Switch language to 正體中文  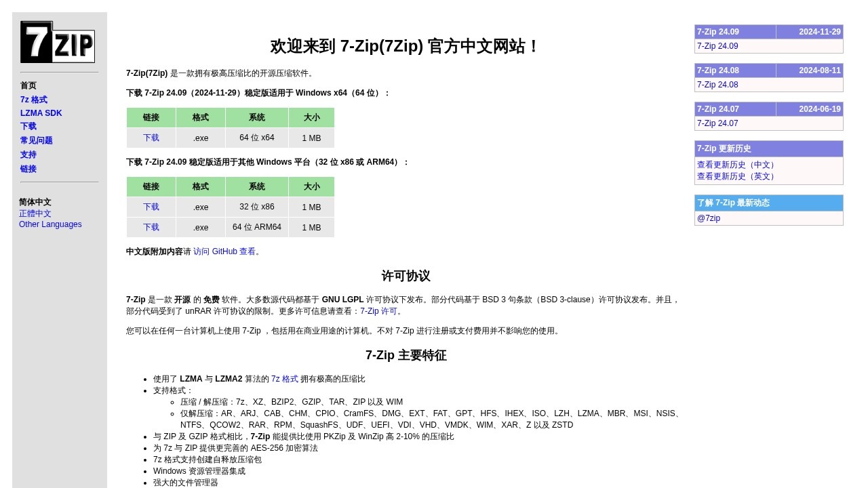tap(35, 213)
